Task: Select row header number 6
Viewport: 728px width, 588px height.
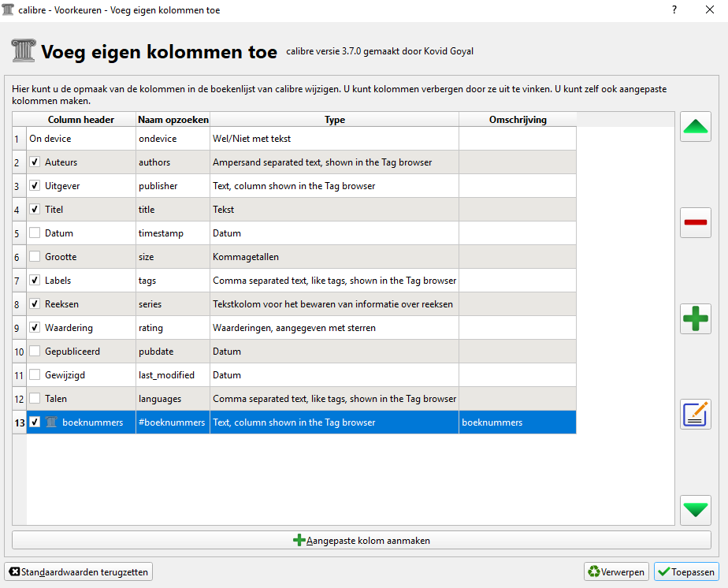Action: 17,257
